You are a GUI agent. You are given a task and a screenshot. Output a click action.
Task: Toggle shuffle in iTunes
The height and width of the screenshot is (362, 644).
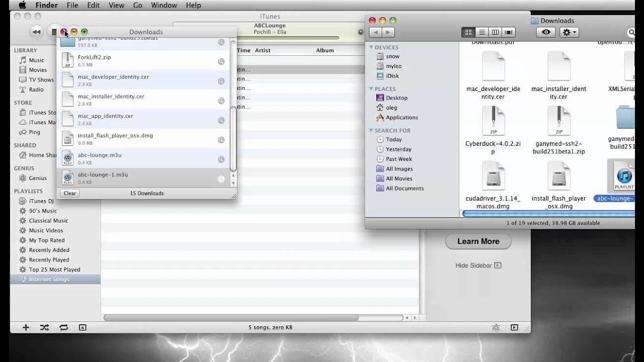(44, 327)
